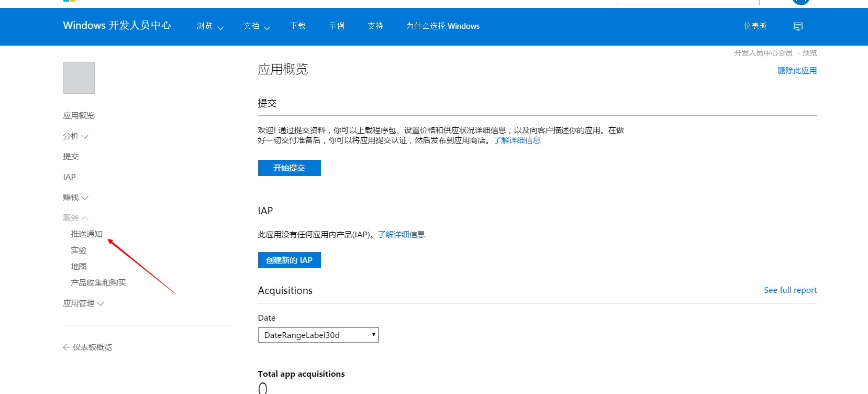Expand the 文档 menu
The height and width of the screenshot is (394, 868).
click(x=257, y=26)
